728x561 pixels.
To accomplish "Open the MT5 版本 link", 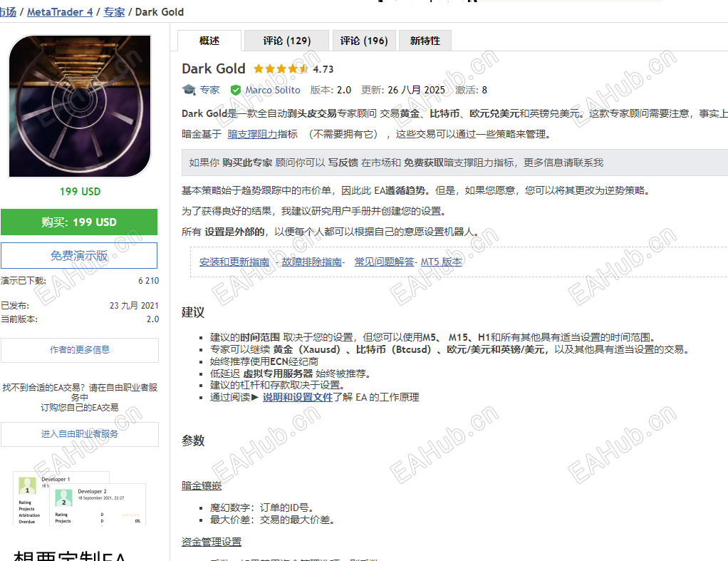I will click(441, 262).
